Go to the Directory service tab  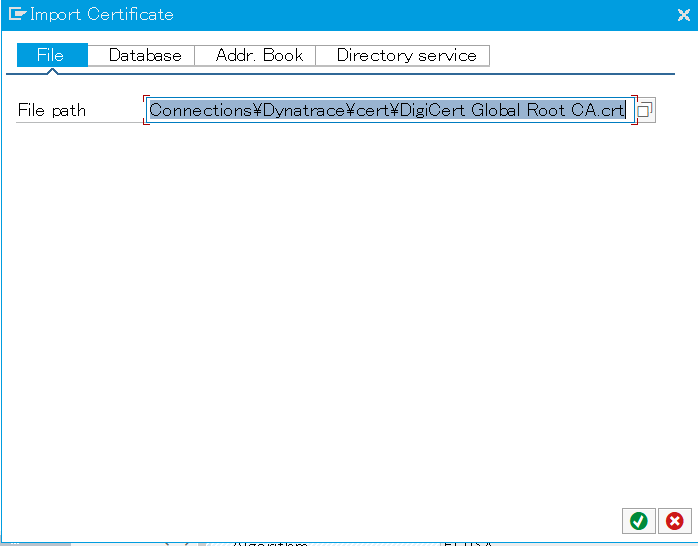(x=406, y=55)
